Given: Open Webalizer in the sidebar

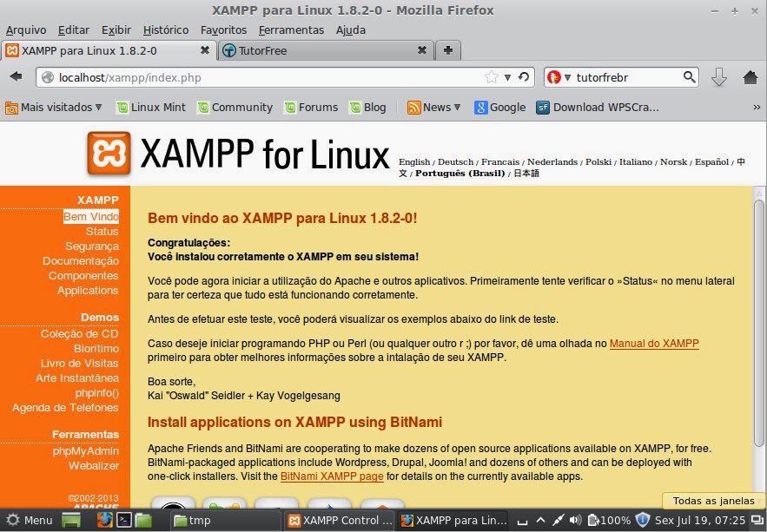Looking at the screenshot, I should [94, 465].
